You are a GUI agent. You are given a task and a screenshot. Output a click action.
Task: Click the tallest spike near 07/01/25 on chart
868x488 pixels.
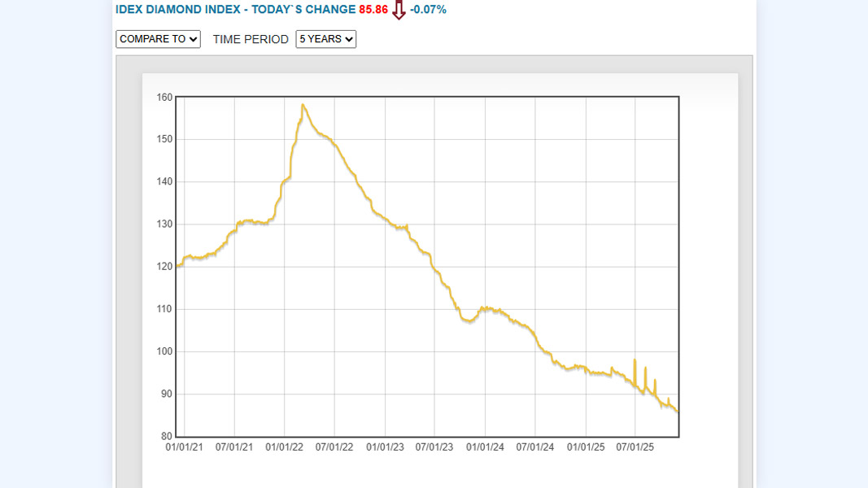click(635, 360)
